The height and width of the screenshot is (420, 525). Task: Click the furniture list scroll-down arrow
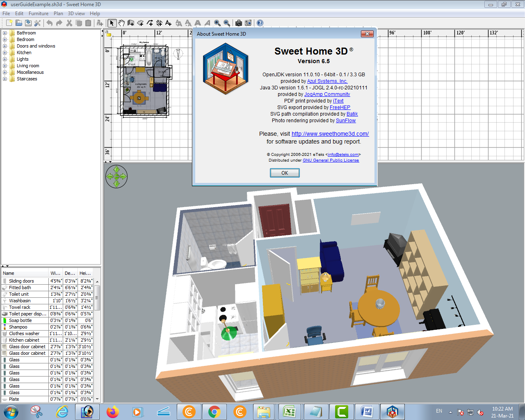point(97,399)
